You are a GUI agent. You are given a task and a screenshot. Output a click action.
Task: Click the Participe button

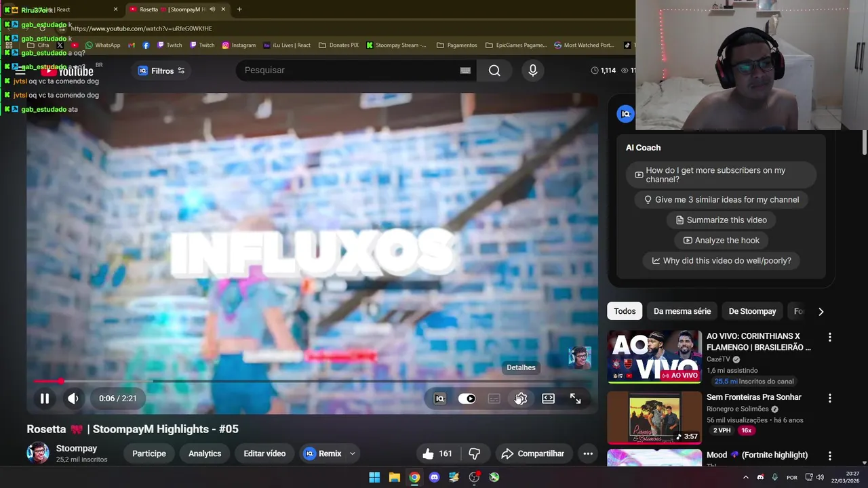[149, 453]
